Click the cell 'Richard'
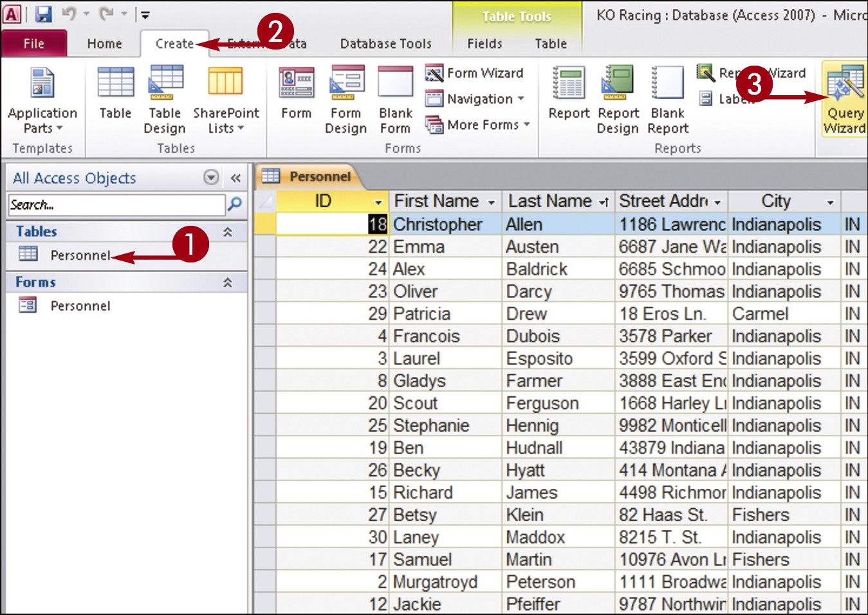The width and height of the screenshot is (868, 615). [x=446, y=493]
